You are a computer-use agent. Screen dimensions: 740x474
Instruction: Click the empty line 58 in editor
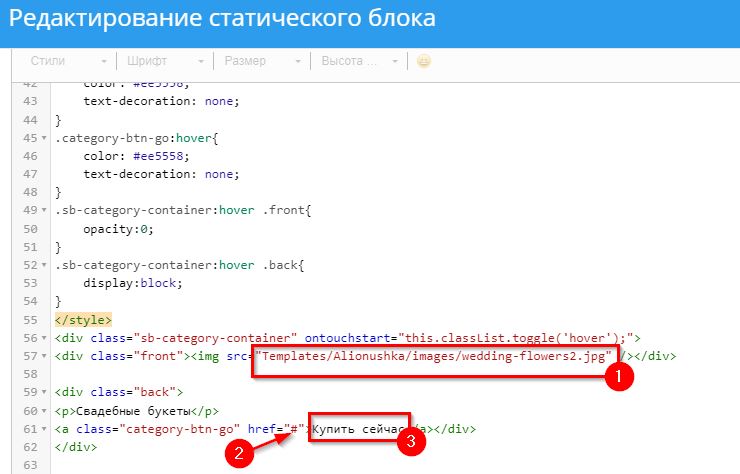tap(395, 374)
